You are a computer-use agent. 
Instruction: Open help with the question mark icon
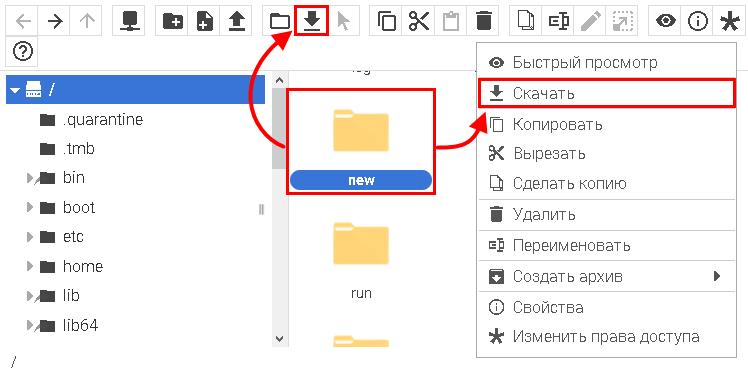22,51
